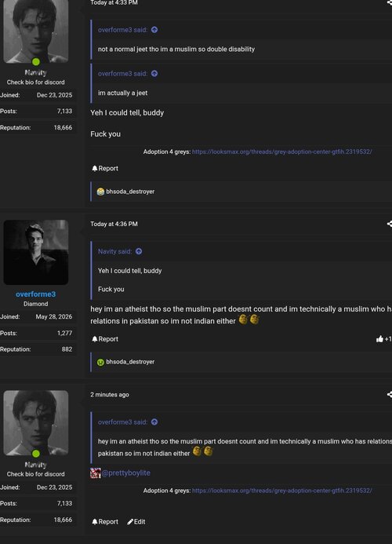
Task: Jump to quoted overforme3 post in last reply
Action: click(x=154, y=422)
